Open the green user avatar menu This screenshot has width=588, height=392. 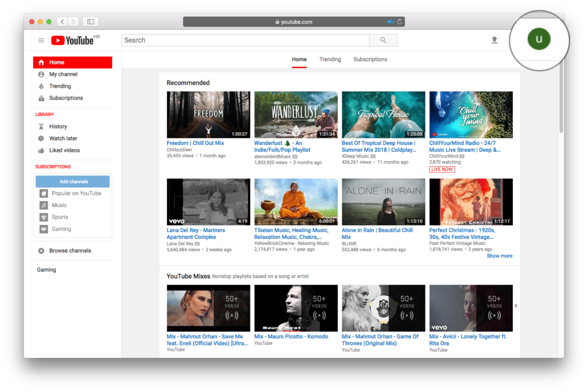539,39
